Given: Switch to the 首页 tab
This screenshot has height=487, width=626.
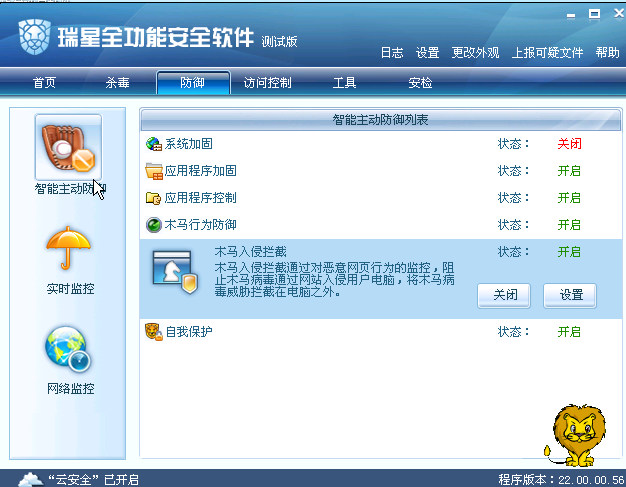Looking at the screenshot, I should pos(44,83).
